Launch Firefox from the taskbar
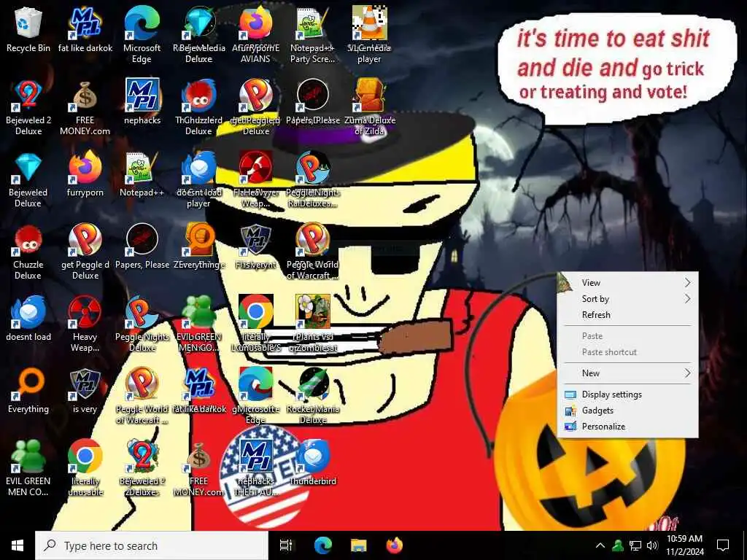The height and width of the screenshot is (560, 747). (395, 545)
